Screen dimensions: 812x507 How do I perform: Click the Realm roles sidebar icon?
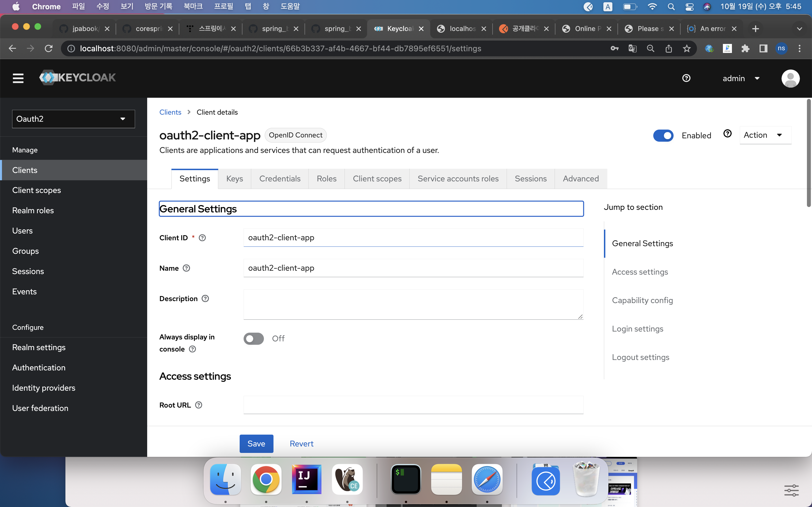click(33, 210)
